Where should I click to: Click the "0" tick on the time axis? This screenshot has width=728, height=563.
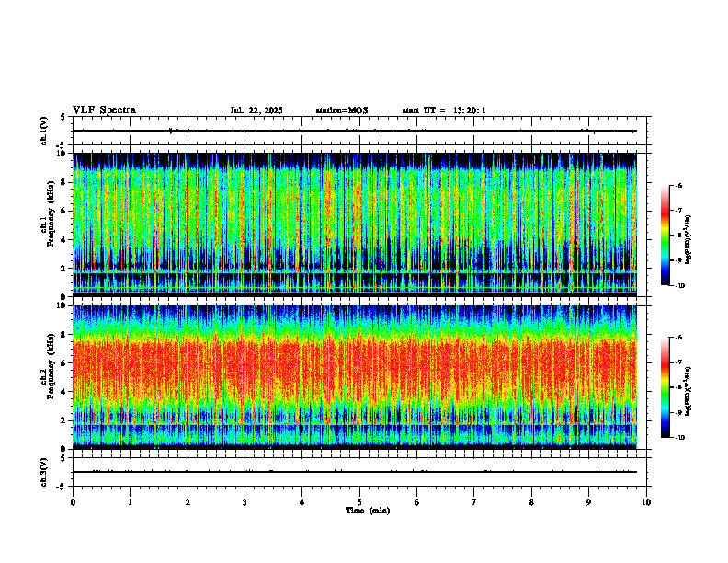[73, 502]
